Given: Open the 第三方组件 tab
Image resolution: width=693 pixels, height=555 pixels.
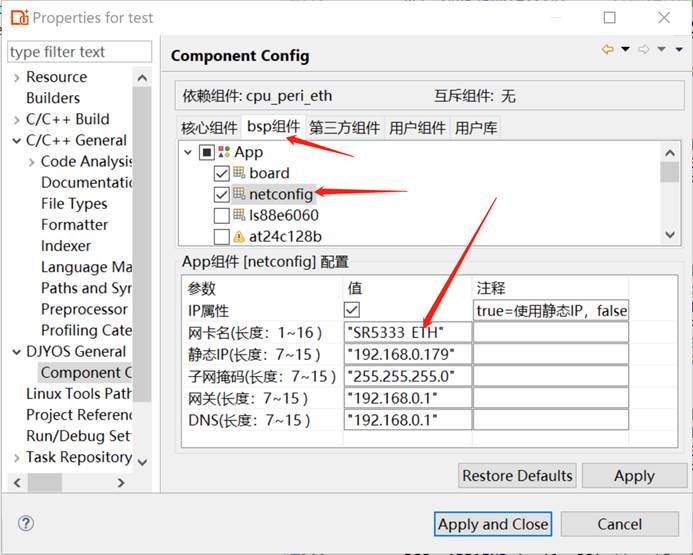Looking at the screenshot, I should click(345, 127).
